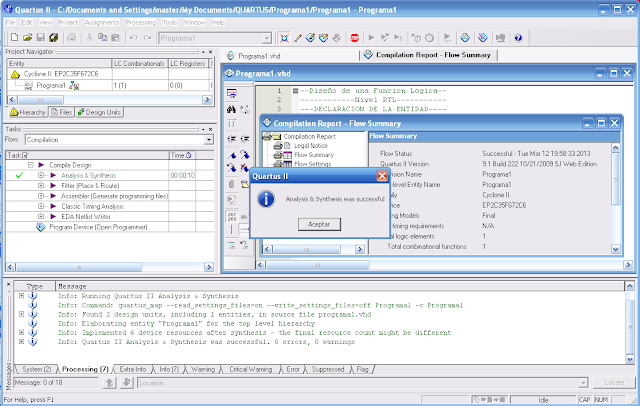Switch to the System (2) messages tab
The width and height of the screenshot is (640, 406).
point(36,369)
